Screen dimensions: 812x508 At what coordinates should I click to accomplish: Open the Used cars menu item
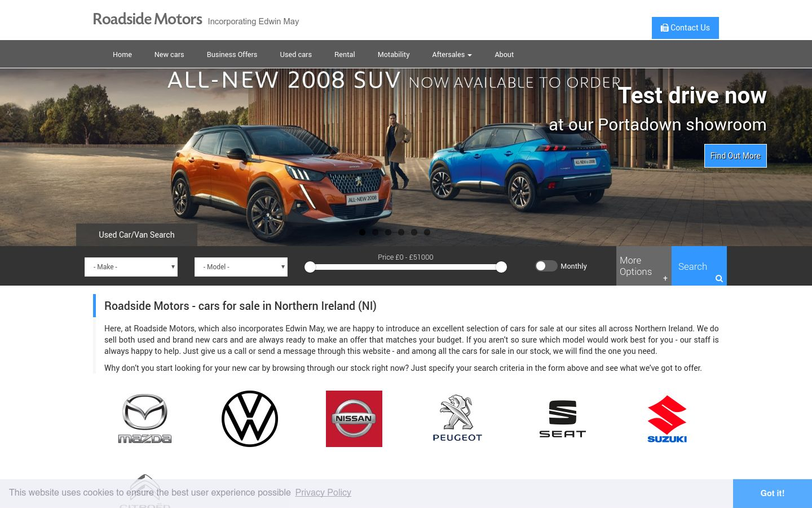(x=296, y=55)
